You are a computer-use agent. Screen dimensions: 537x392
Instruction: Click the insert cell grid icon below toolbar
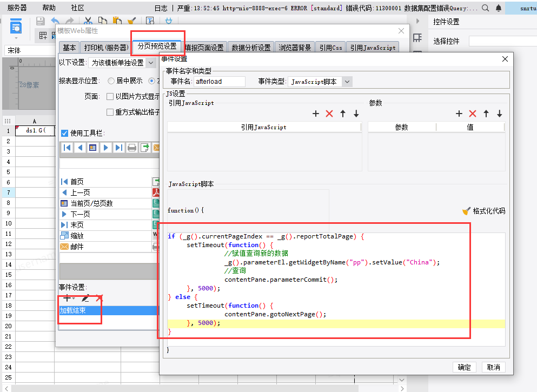(x=43, y=35)
